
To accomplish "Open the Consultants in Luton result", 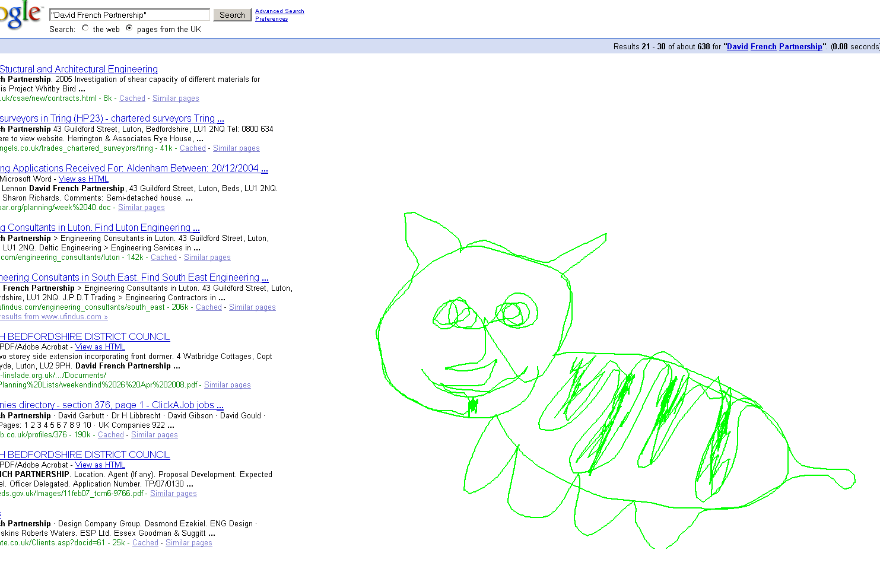I will [x=99, y=227].
